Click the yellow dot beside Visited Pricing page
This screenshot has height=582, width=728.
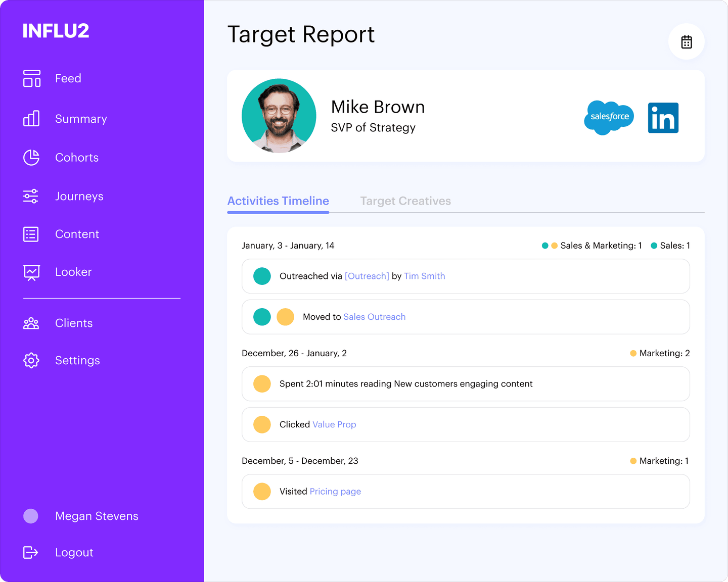tap(262, 492)
